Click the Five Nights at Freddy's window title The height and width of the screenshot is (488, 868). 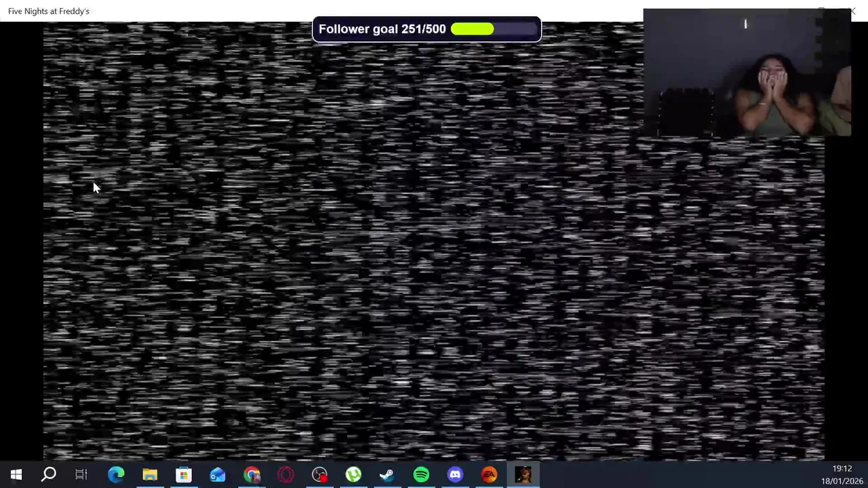click(49, 11)
